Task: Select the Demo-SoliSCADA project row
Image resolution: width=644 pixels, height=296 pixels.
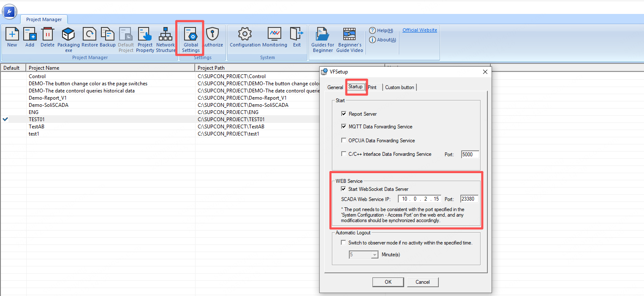Action: (x=49, y=105)
